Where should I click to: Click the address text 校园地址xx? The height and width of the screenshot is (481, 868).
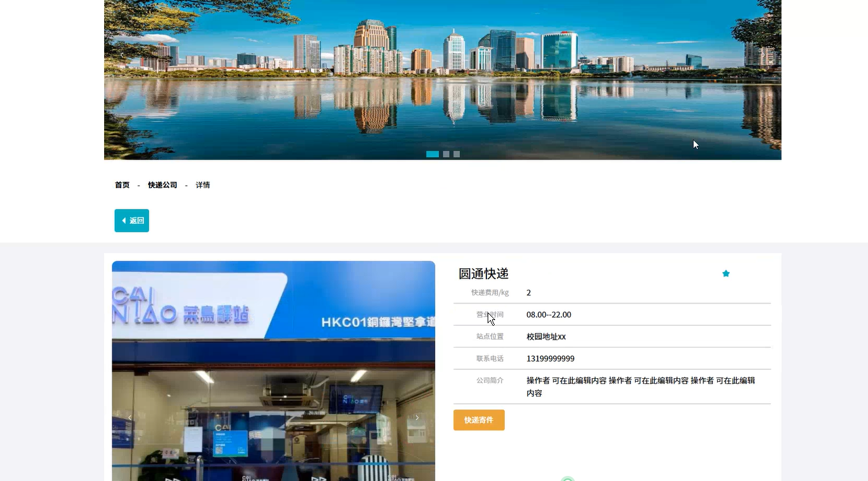(x=546, y=336)
